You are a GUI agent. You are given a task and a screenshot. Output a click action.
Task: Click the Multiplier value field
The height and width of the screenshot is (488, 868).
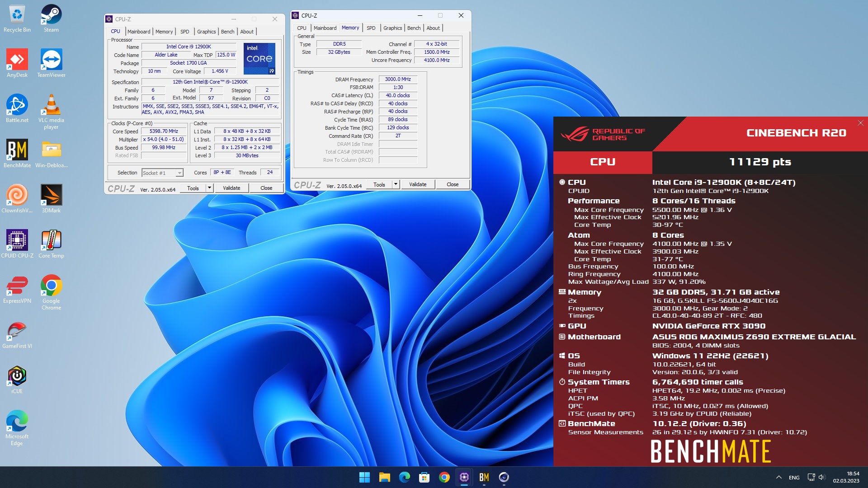(x=164, y=140)
